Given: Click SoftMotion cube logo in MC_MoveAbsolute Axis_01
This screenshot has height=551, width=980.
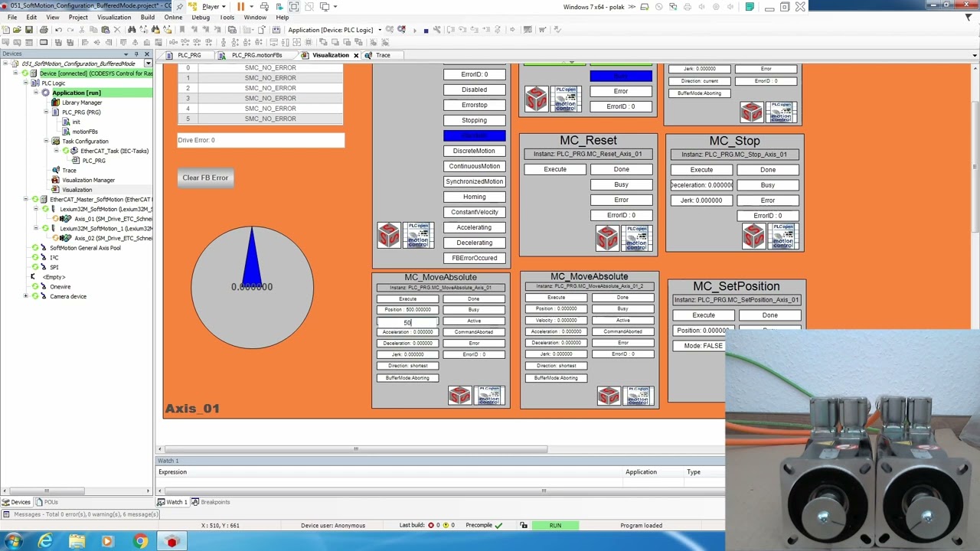Looking at the screenshot, I should [459, 395].
